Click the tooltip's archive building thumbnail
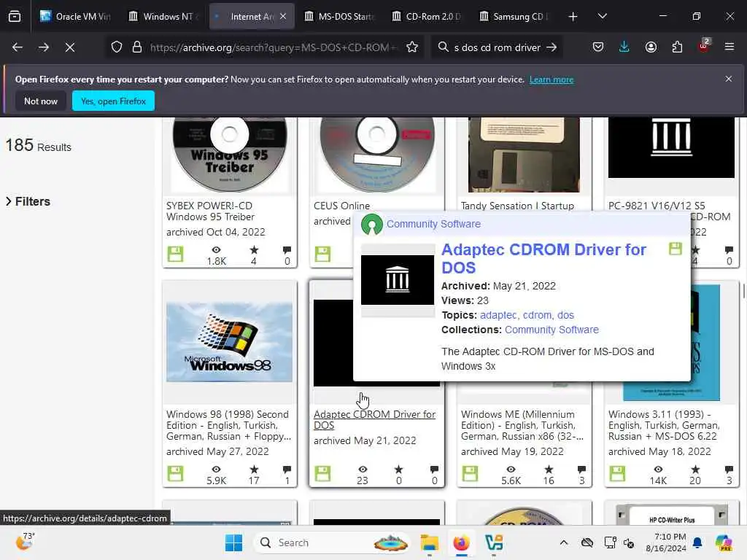 pyautogui.click(x=398, y=280)
